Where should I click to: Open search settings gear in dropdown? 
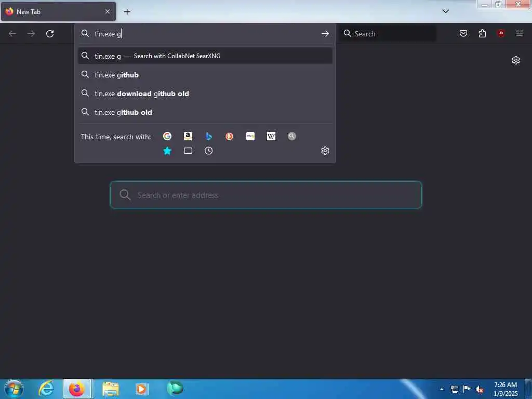[325, 151]
